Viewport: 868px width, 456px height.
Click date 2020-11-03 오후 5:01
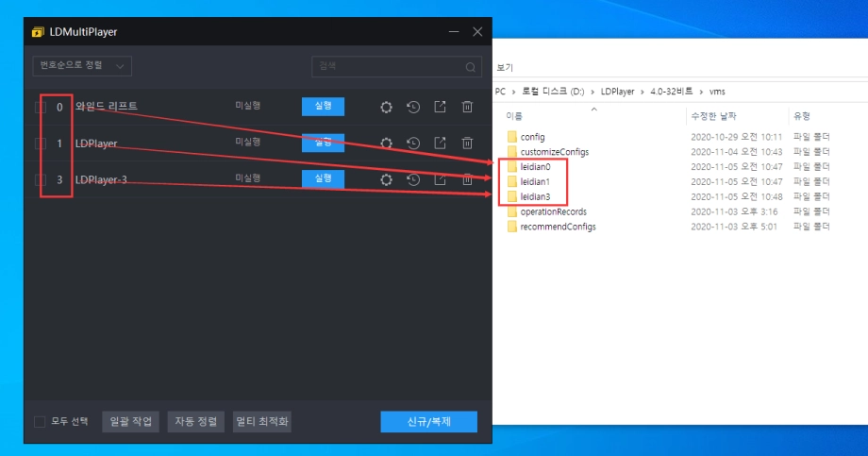(x=733, y=226)
